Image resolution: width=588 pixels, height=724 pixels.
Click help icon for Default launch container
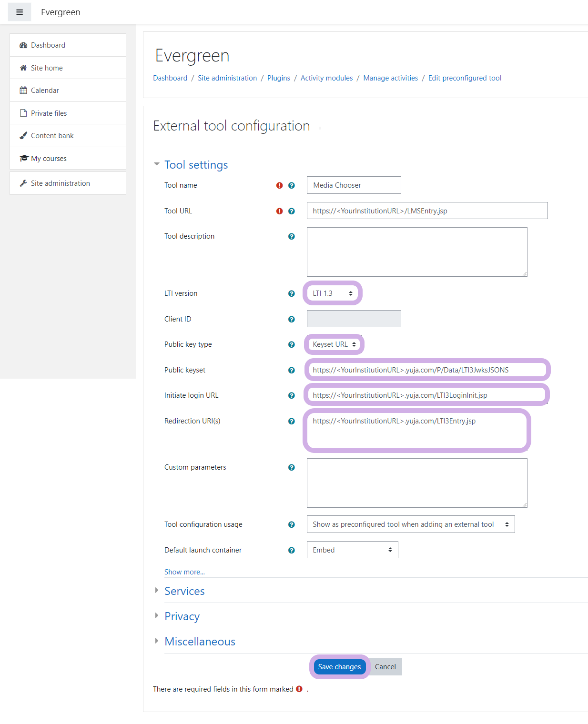[x=292, y=550]
